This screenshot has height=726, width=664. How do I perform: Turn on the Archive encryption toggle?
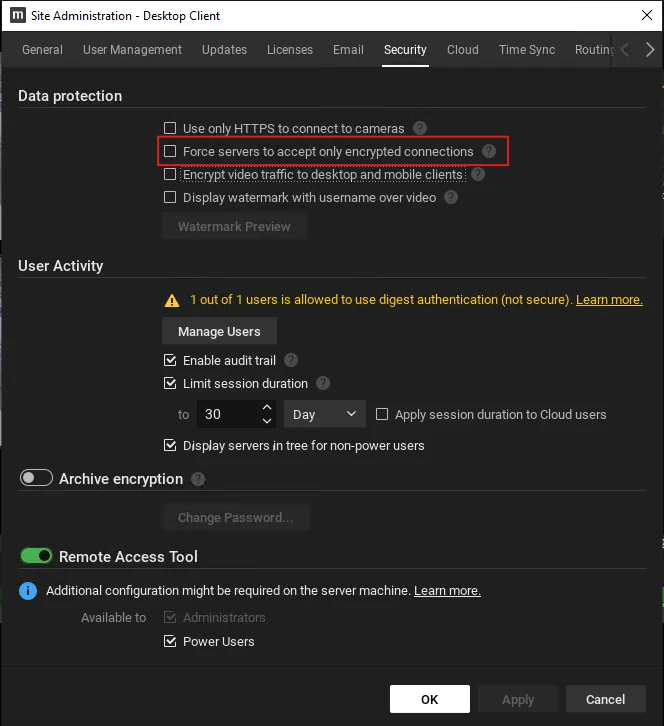(x=36, y=478)
